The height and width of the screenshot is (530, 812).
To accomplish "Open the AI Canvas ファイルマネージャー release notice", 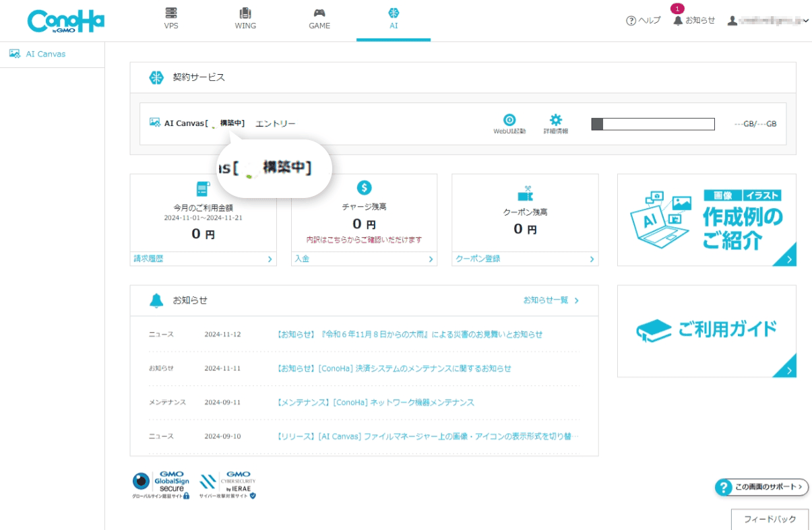I will (x=427, y=436).
